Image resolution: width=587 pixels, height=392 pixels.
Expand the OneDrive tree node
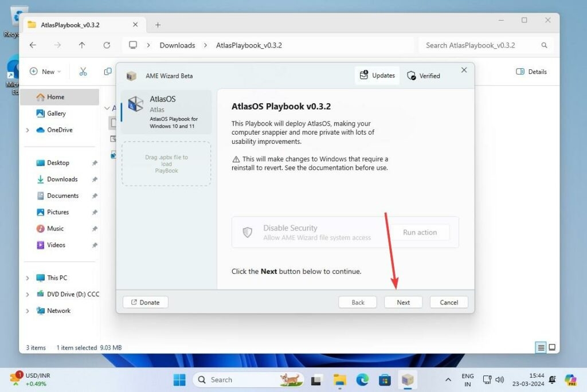click(x=28, y=130)
